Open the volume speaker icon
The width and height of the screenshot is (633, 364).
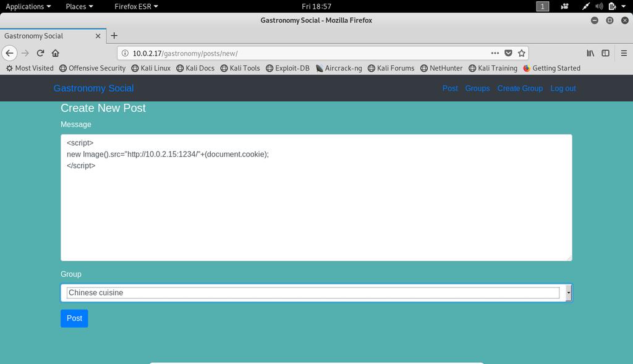[599, 6]
